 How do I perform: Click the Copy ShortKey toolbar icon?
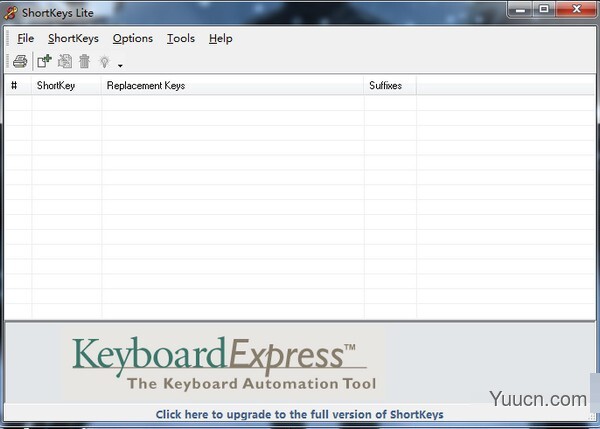coord(65,62)
